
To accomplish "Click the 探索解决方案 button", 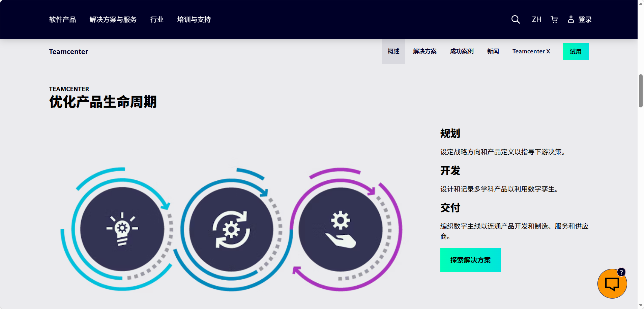I will (470, 260).
